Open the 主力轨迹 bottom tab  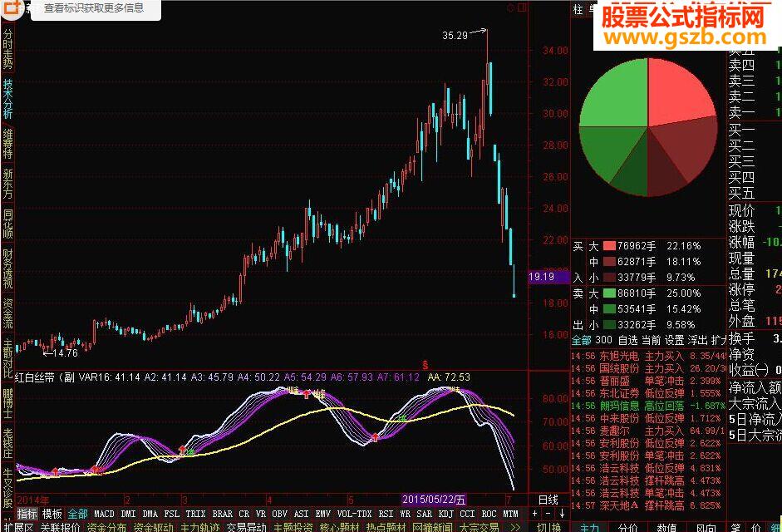[x=200, y=527]
